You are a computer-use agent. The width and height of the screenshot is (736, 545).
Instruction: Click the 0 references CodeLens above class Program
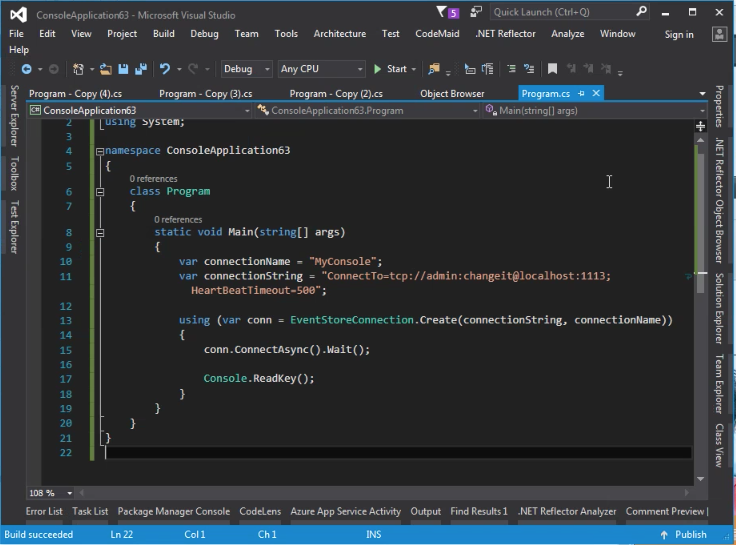pos(153,179)
